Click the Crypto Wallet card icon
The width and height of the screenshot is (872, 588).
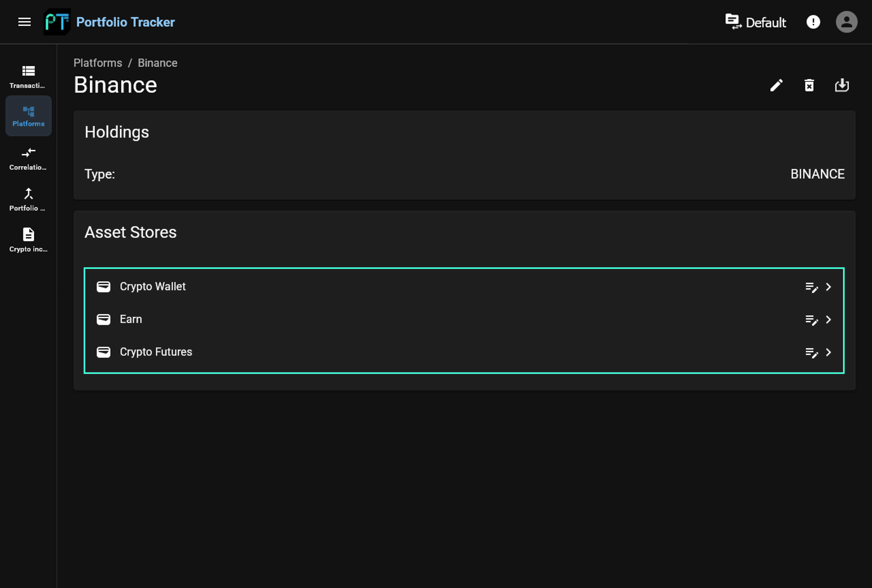pos(104,287)
